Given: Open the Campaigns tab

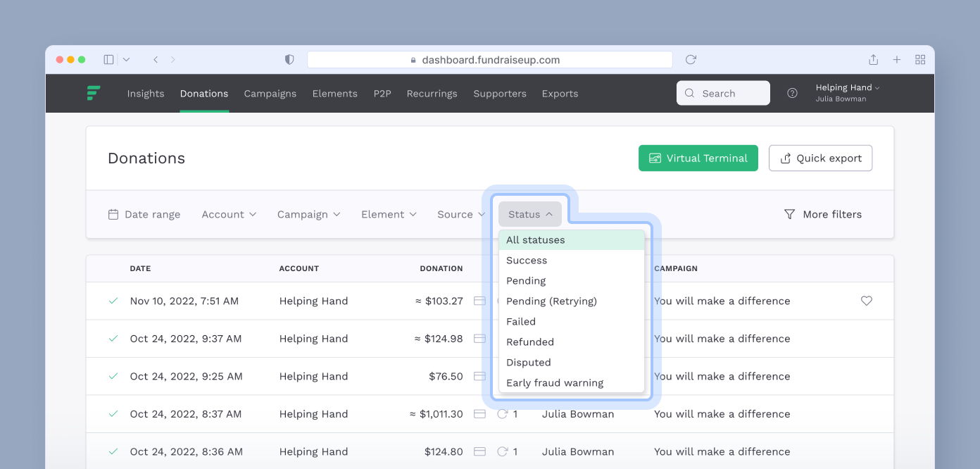Looking at the screenshot, I should tap(270, 93).
